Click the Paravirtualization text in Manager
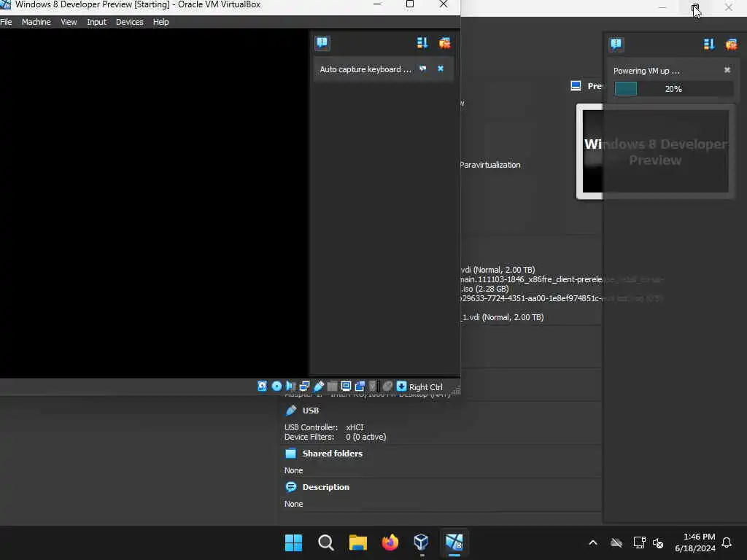747x560 pixels. [490, 165]
